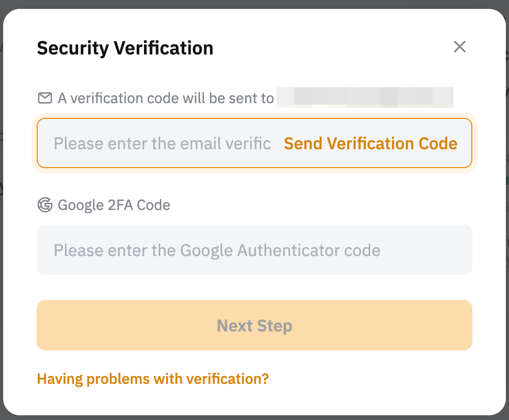Focus the Google Authenticator code field
The width and height of the screenshot is (509, 420).
point(254,250)
